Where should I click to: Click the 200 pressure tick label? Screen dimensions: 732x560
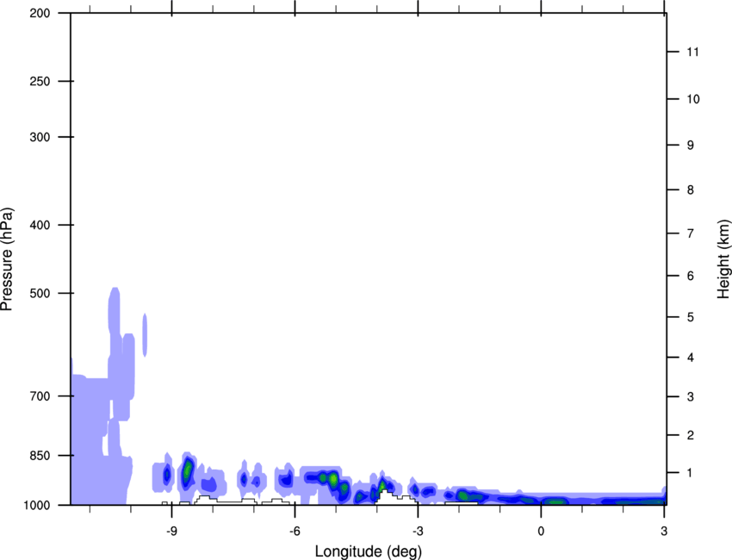(x=40, y=13)
